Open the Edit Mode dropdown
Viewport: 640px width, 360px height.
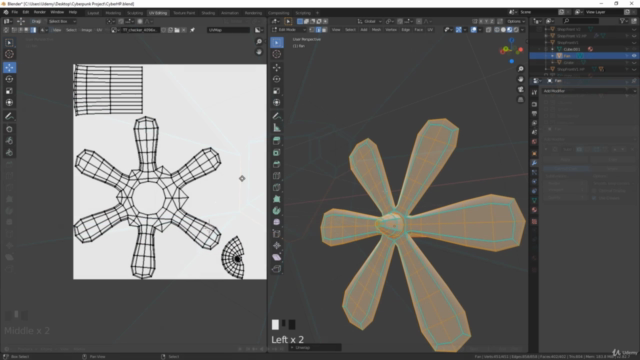[x=289, y=30]
